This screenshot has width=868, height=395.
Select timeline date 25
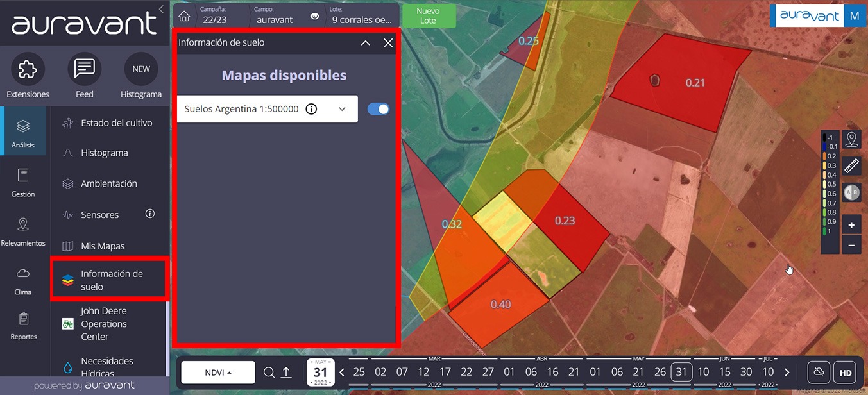pos(359,372)
